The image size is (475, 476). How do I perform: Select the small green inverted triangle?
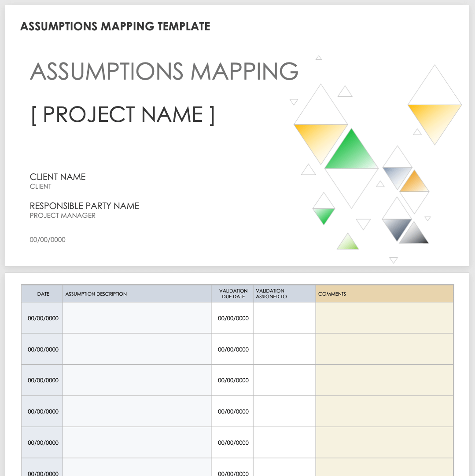click(x=324, y=214)
